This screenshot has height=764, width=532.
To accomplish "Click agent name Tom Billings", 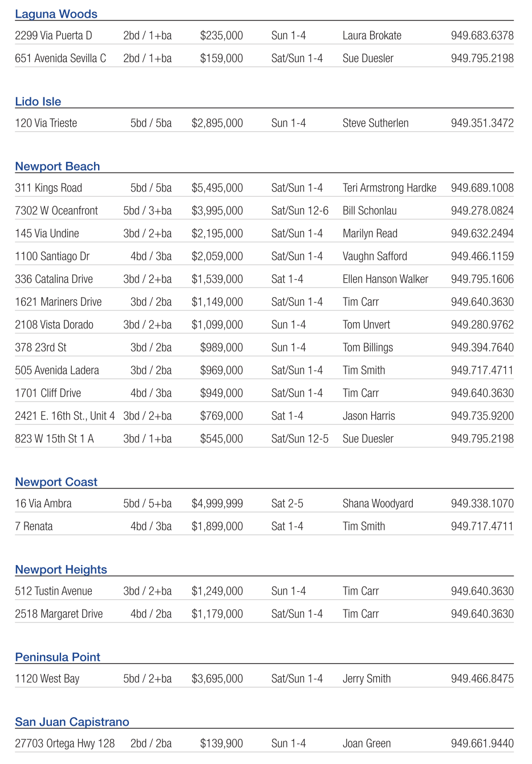I will coord(367,348).
